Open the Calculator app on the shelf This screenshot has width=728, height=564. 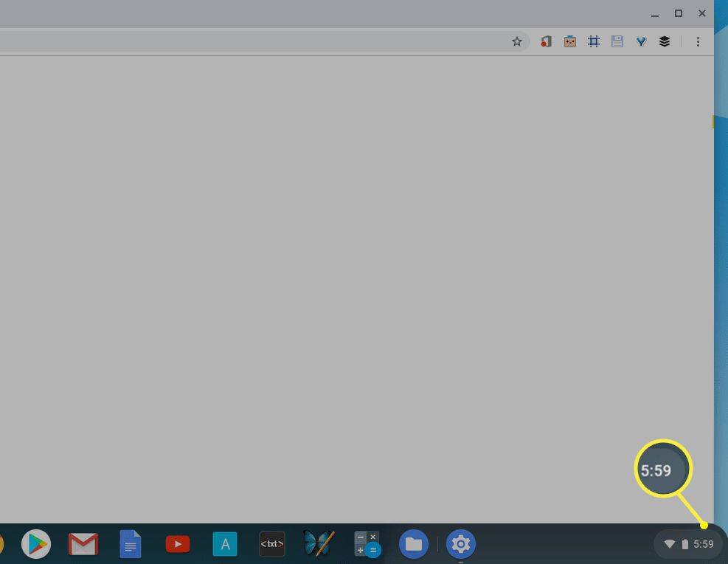pyautogui.click(x=367, y=545)
